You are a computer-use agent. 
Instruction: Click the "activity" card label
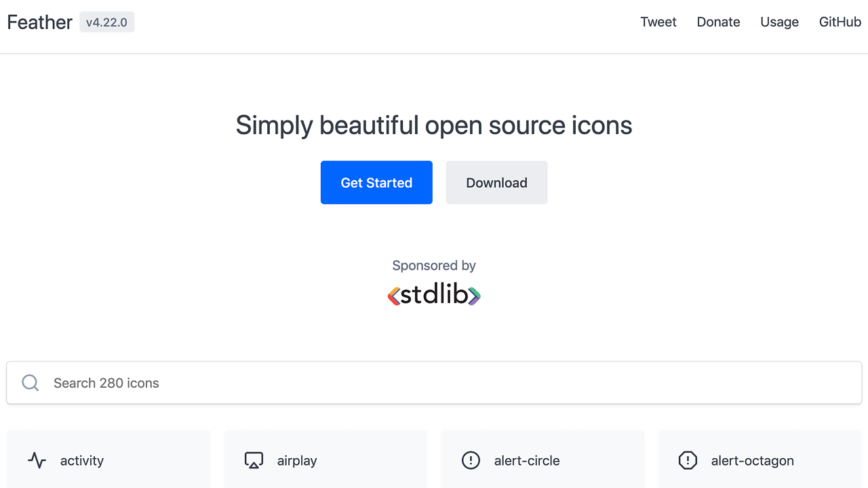[82, 461]
